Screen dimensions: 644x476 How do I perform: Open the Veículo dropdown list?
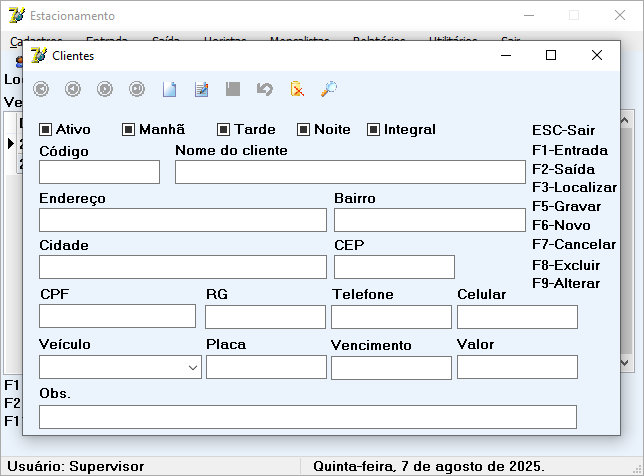tap(193, 367)
